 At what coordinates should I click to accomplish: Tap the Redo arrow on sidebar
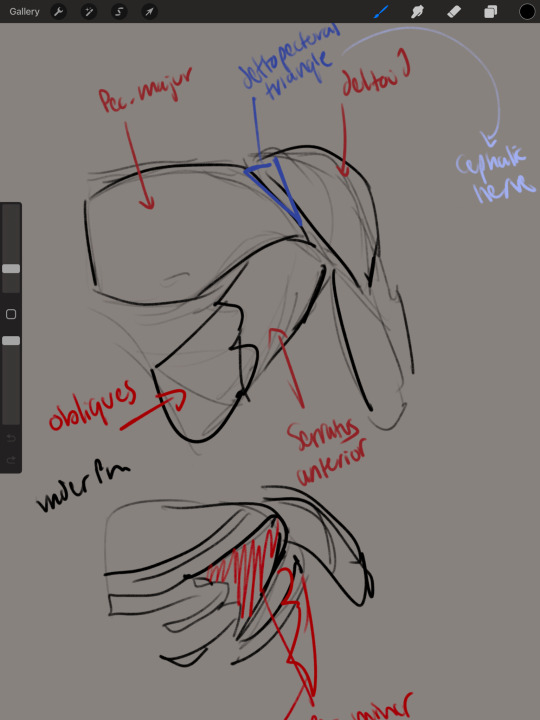click(x=11, y=460)
